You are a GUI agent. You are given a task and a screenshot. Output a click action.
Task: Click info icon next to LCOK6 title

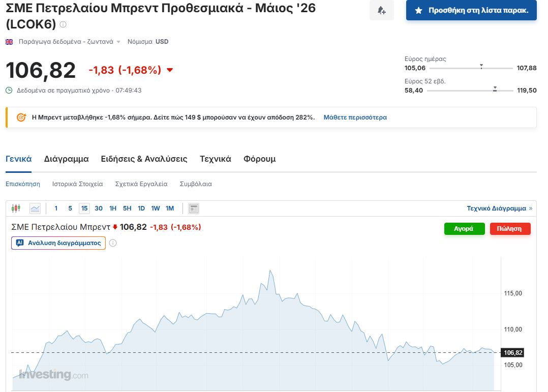63,24
